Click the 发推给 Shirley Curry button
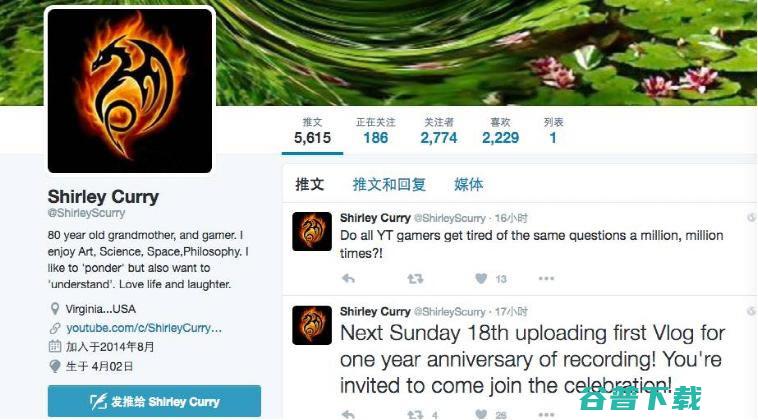The height and width of the screenshot is (420, 758). (154, 401)
